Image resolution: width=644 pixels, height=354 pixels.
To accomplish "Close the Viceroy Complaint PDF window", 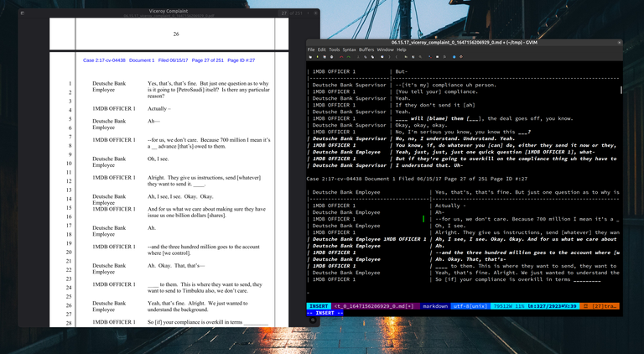I will [x=316, y=13].
